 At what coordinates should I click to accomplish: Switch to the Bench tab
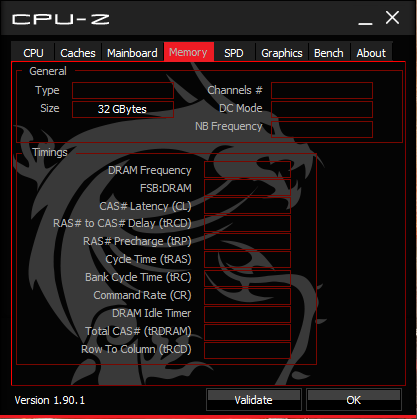click(x=329, y=52)
